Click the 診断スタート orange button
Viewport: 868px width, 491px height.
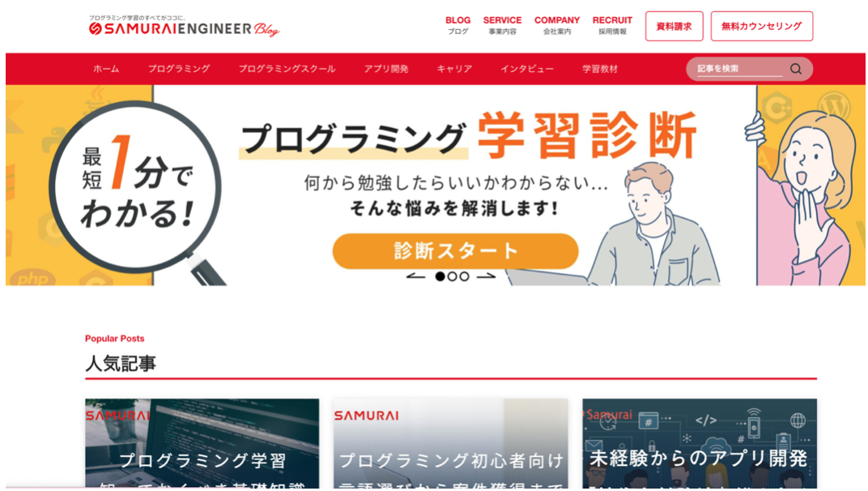click(x=455, y=251)
